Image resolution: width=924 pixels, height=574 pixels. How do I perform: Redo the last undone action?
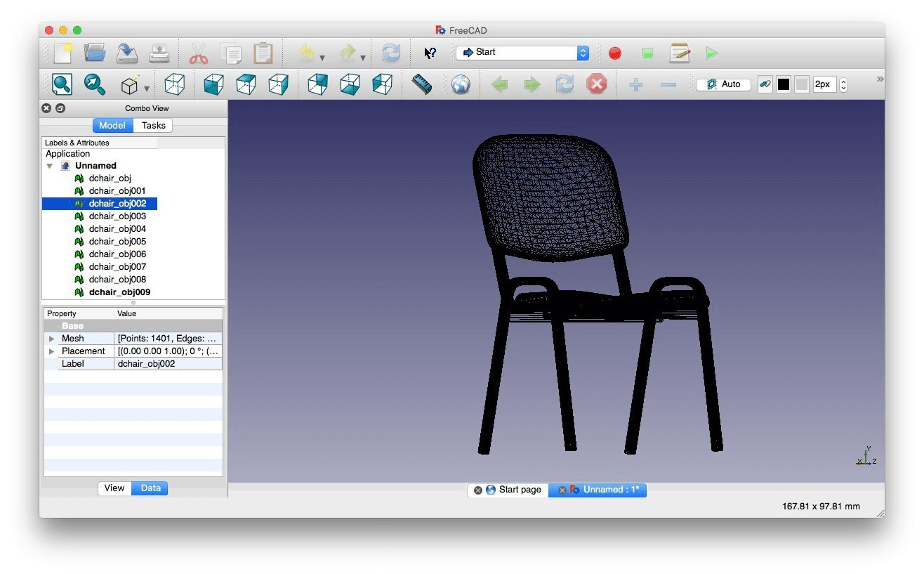pyautogui.click(x=348, y=53)
